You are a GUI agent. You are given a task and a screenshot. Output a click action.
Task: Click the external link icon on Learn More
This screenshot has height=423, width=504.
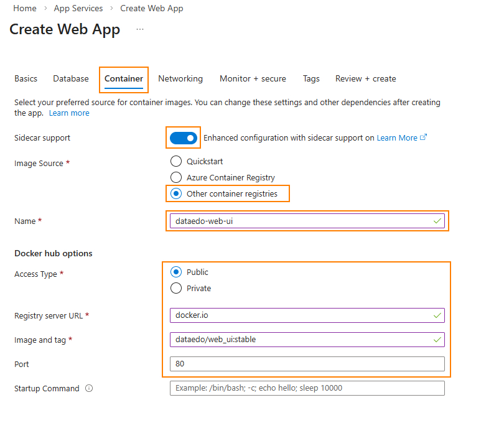point(423,137)
